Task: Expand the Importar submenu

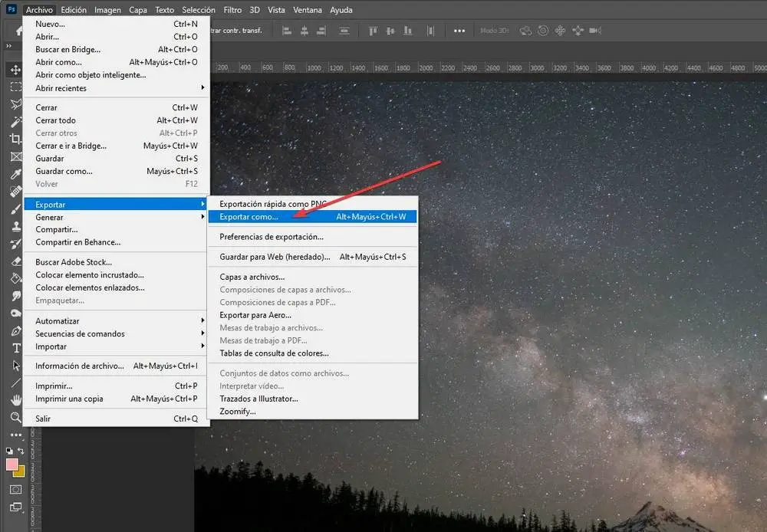Action: pyautogui.click(x=117, y=346)
